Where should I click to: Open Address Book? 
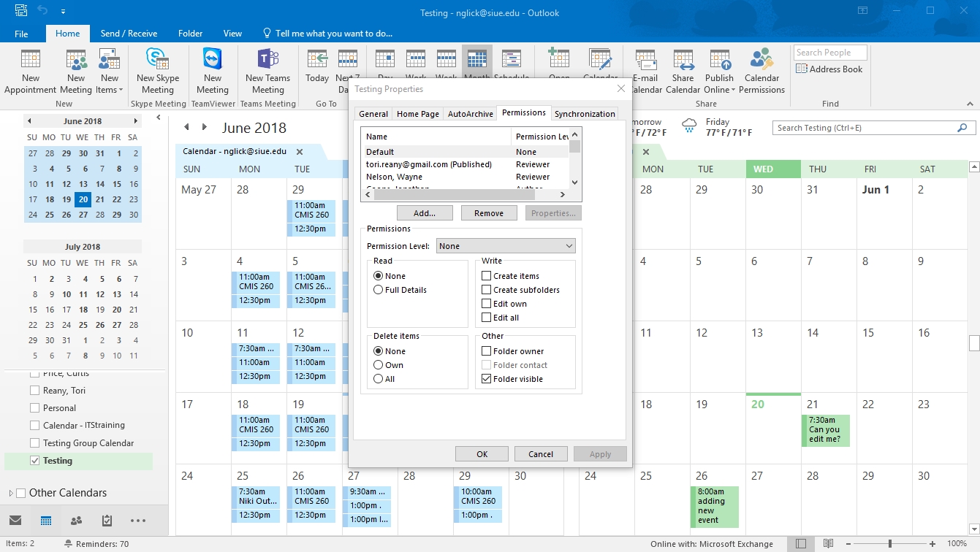pyautogui.click(x=829, y=69)
